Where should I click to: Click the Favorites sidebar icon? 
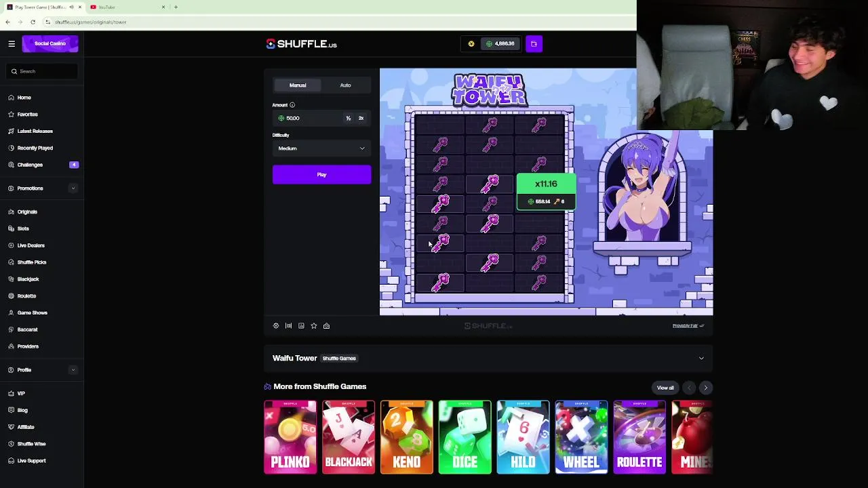(x=12, y=115)
